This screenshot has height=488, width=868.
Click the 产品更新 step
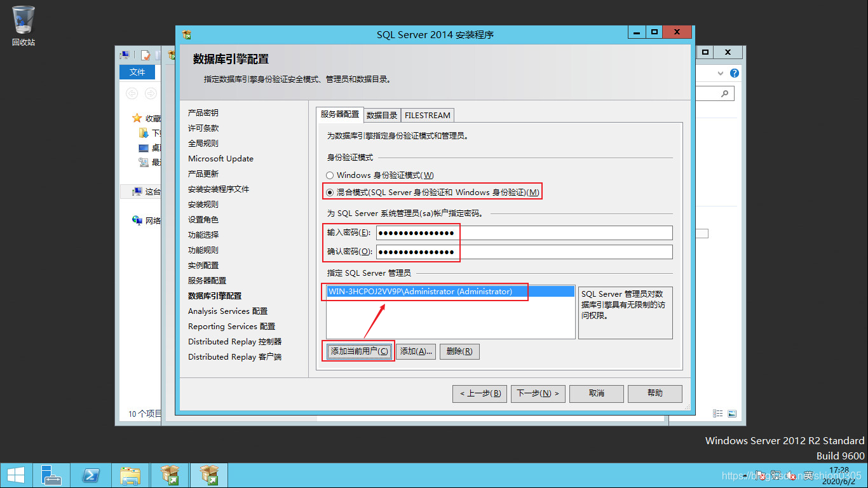[203, 174]
